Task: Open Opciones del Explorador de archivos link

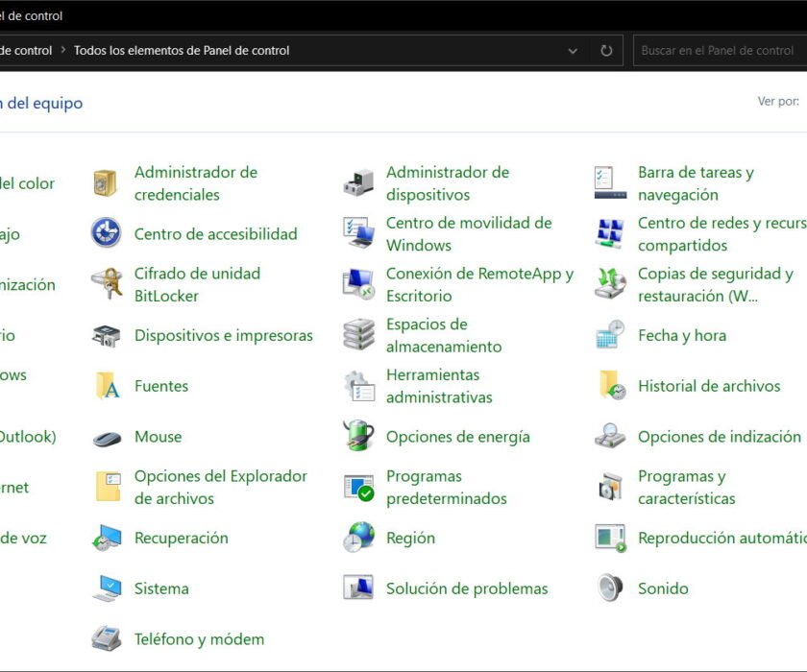Action: pos(220,487)
